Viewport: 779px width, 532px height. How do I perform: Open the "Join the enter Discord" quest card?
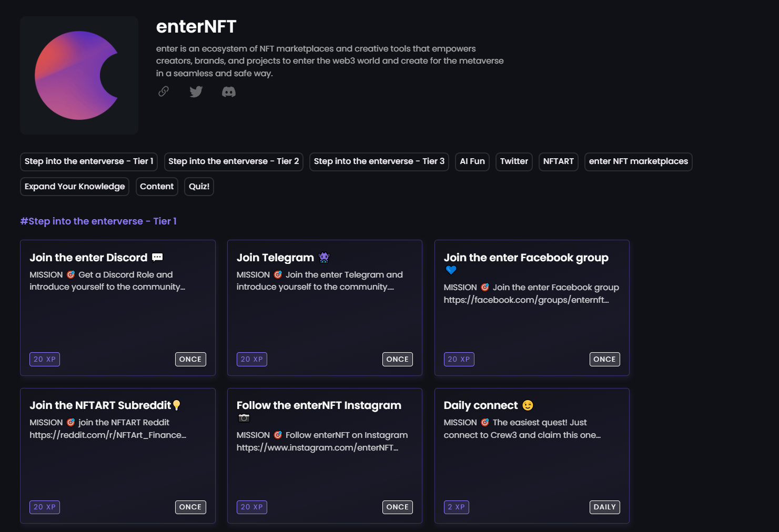click(117, 308)
